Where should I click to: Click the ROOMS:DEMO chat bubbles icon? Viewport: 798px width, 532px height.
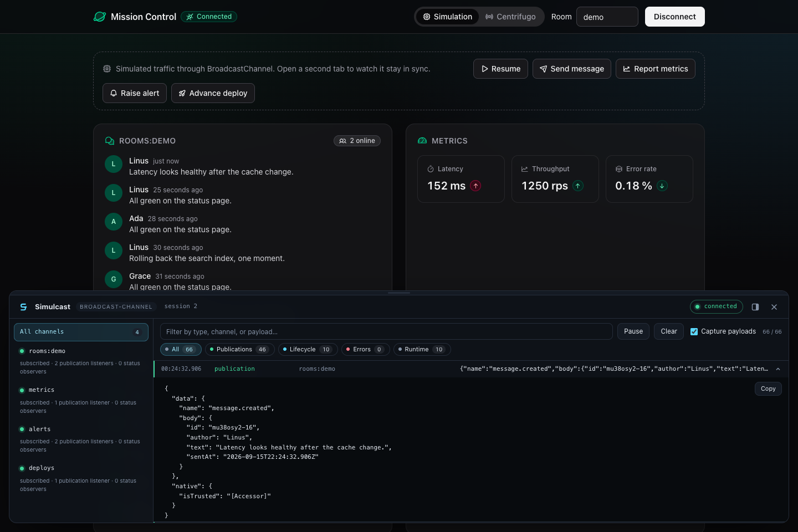point(110,141)
